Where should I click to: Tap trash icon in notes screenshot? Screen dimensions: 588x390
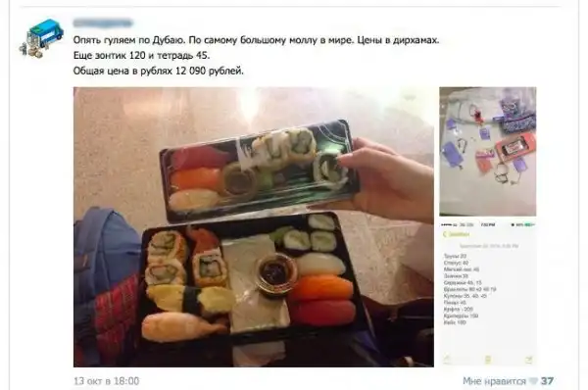tap(488, 360)
